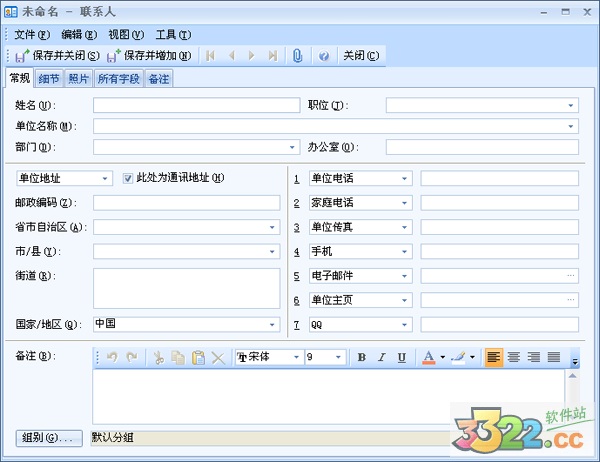Open the 电子邮件 type dropdown
Image resolution: width=600 pixels, height=462 pixels.
pos(404,276)
